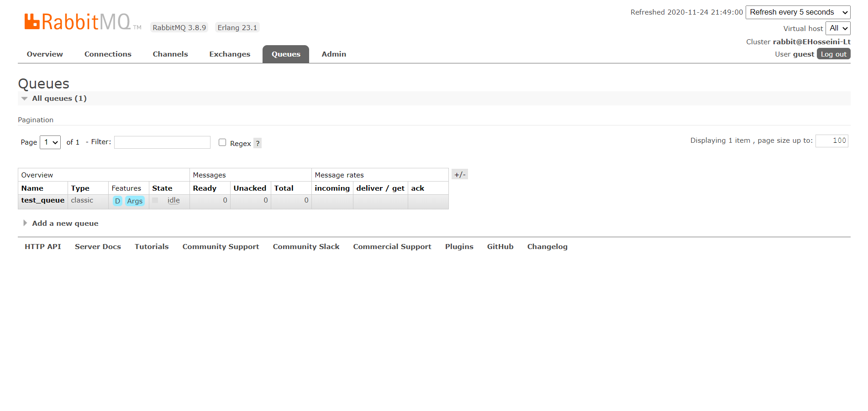Open the Community Support link
Screen dimensions: 868x411
(x=221, y=247)
